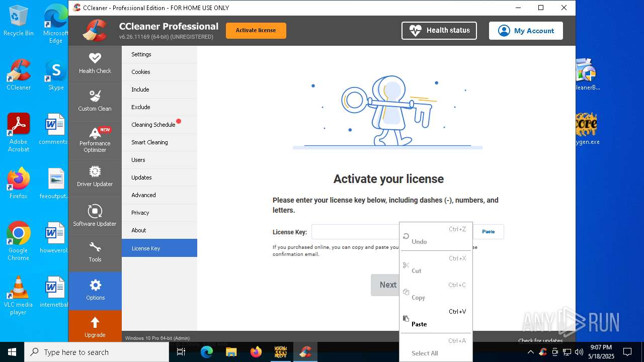
Task: Open Skype desktop shortcut
Action: [56, 75]
